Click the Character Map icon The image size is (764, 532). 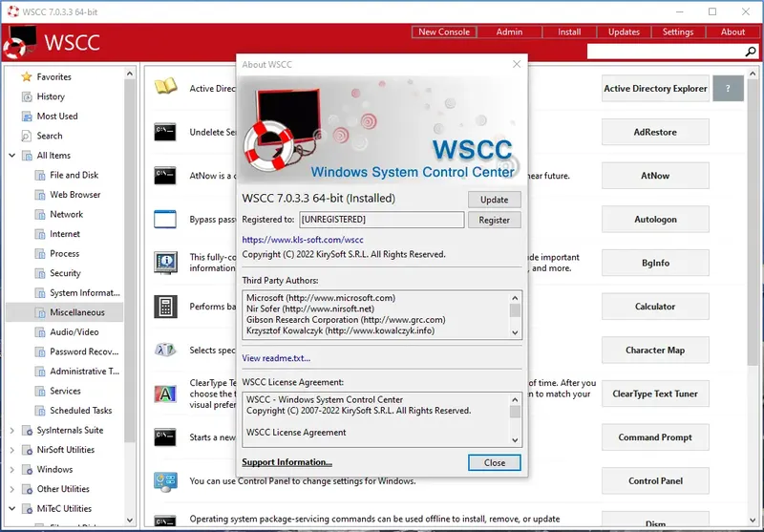pyautogui.click(x=165, y=350)
